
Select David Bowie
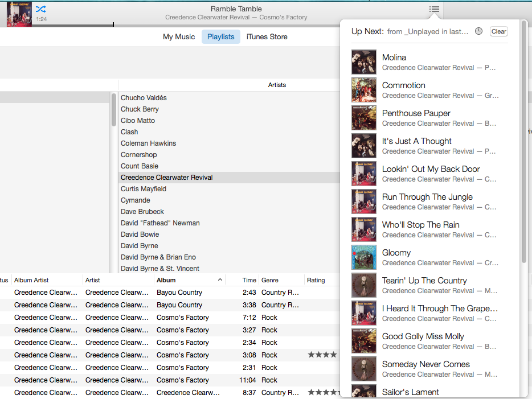[229, 235]
